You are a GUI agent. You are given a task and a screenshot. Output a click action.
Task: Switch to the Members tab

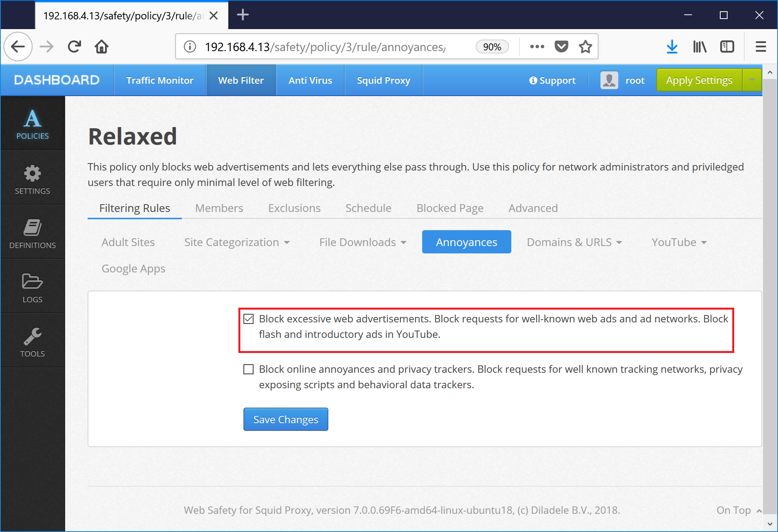[220, 207]
